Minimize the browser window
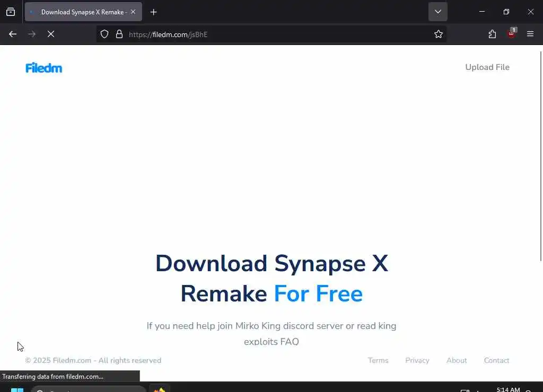The height and width of the screenshot is (392, 543). pyautogui.click(x=481, y=12)
